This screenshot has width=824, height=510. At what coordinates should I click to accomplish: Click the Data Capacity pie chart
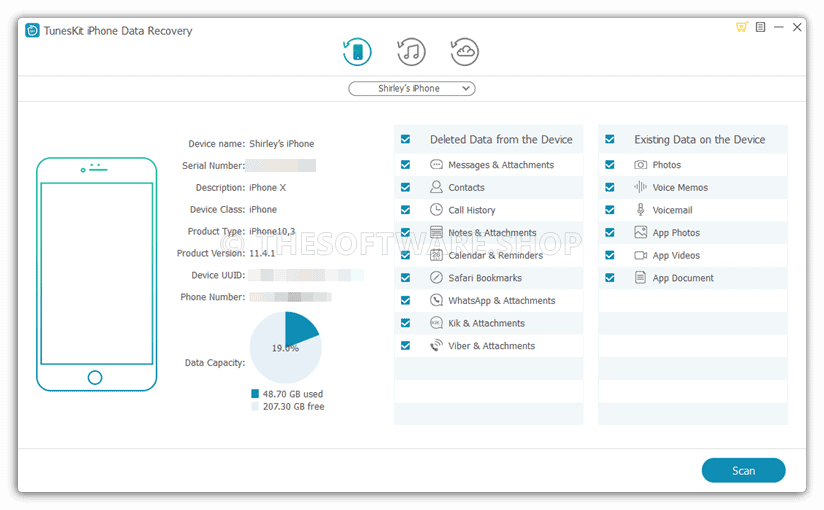285,348
